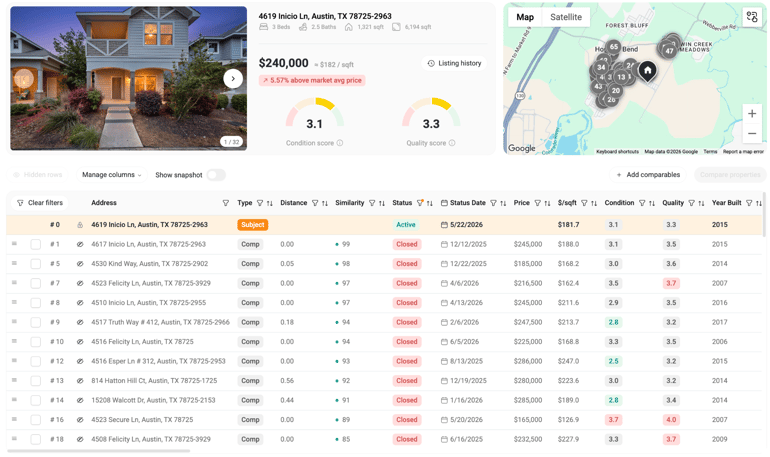The height and width of the screenshot is (457, 770).
Task: Sort by the Similarity column
Action: (x=382, y=203)
